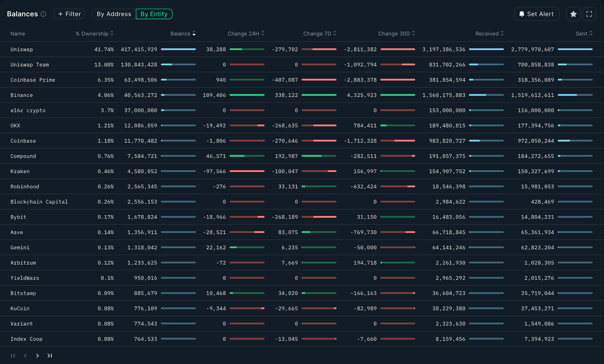Open the Filter button
This screenshot has width=604, height=364.
point(69,14)
